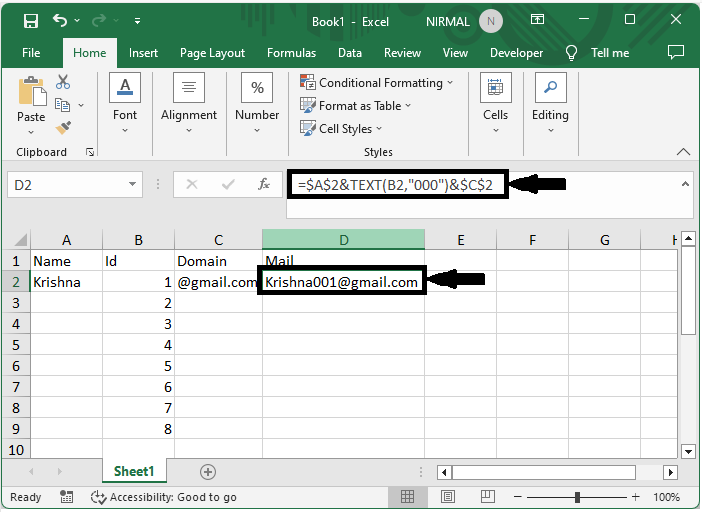Undo the last action
This screenshot has width=702, height=512.
pos(60,20)
